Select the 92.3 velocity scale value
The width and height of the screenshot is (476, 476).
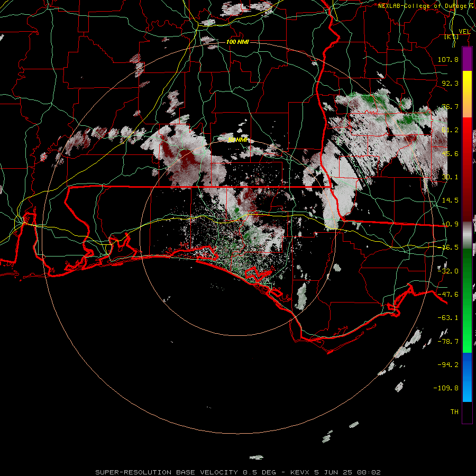[x=450, y=83]
